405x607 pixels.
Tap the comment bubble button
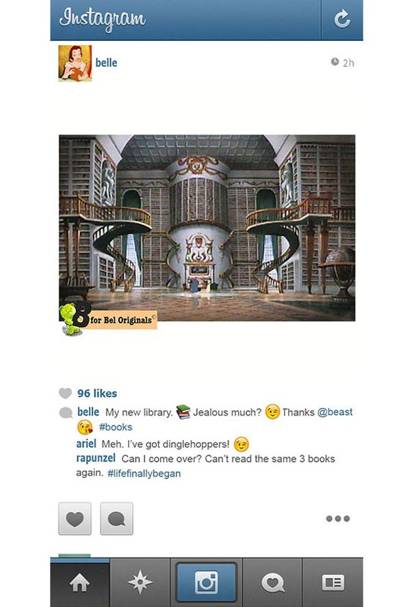pyautogui.click(x=117, y=519)
